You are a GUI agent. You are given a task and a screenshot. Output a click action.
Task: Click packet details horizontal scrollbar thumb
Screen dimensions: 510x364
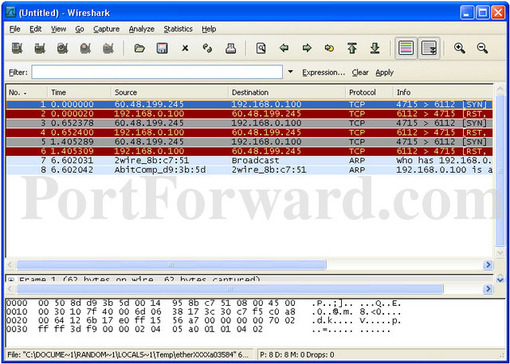point(230,289)
